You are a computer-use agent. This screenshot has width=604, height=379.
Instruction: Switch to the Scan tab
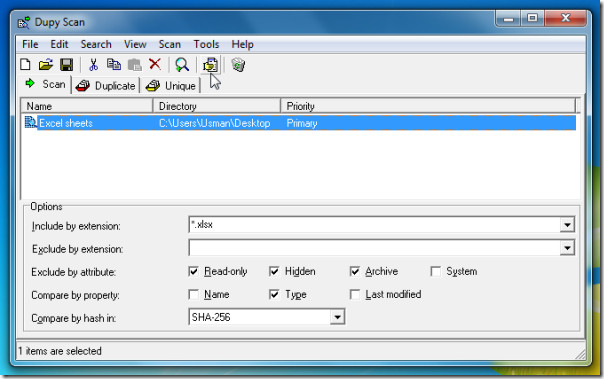tap(46, 84)
